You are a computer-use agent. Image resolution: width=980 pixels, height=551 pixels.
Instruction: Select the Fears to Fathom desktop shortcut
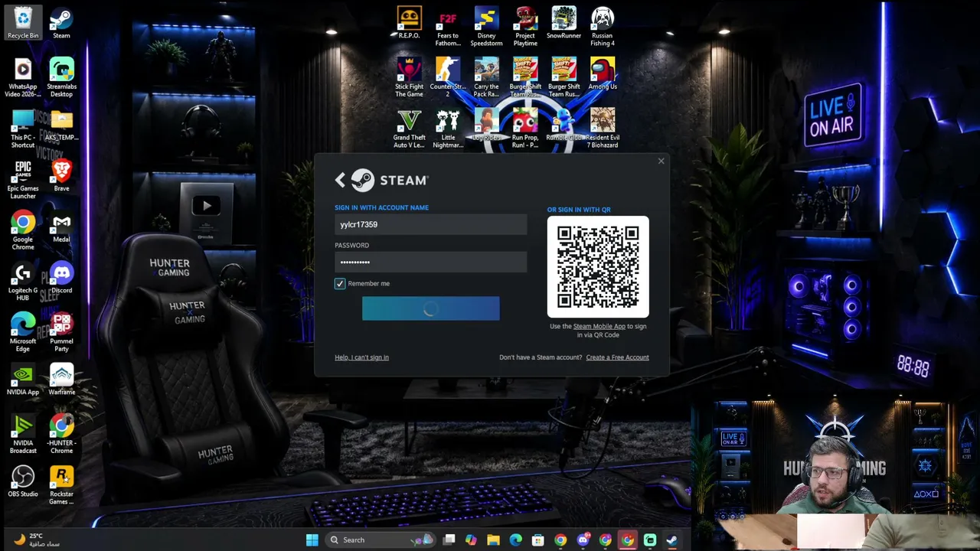click(448, 27)
